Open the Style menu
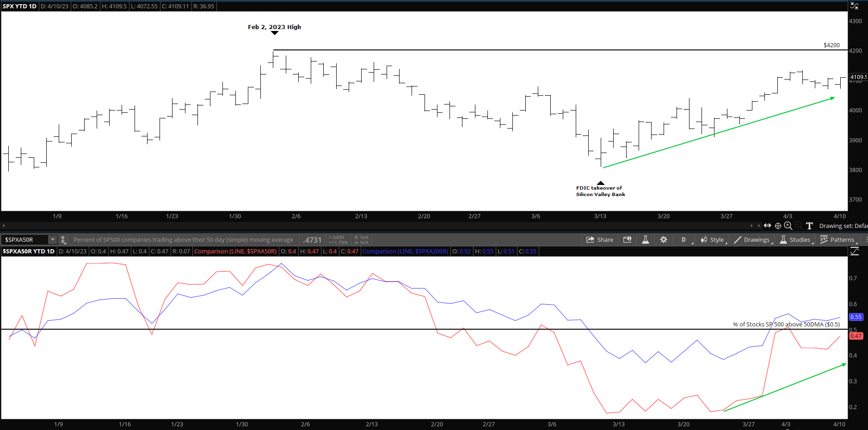This screenshot has height=430, width=868. [713, 240]
